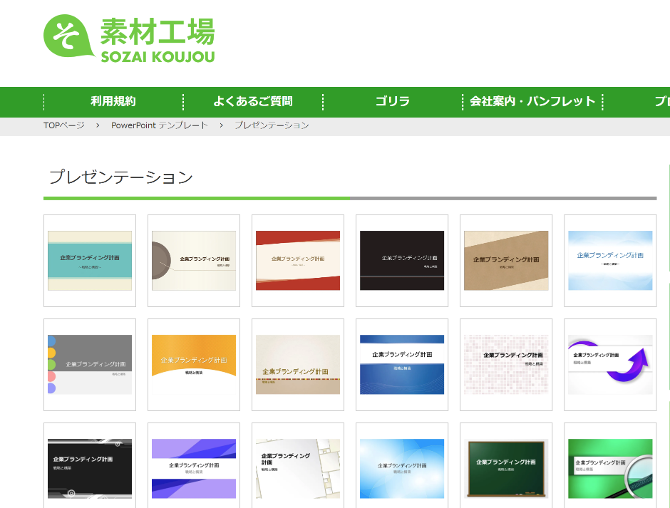This screenshot has height=508, width=670.
Task: Select the red diagonal template thumbnail
Action: pos(298,260)
